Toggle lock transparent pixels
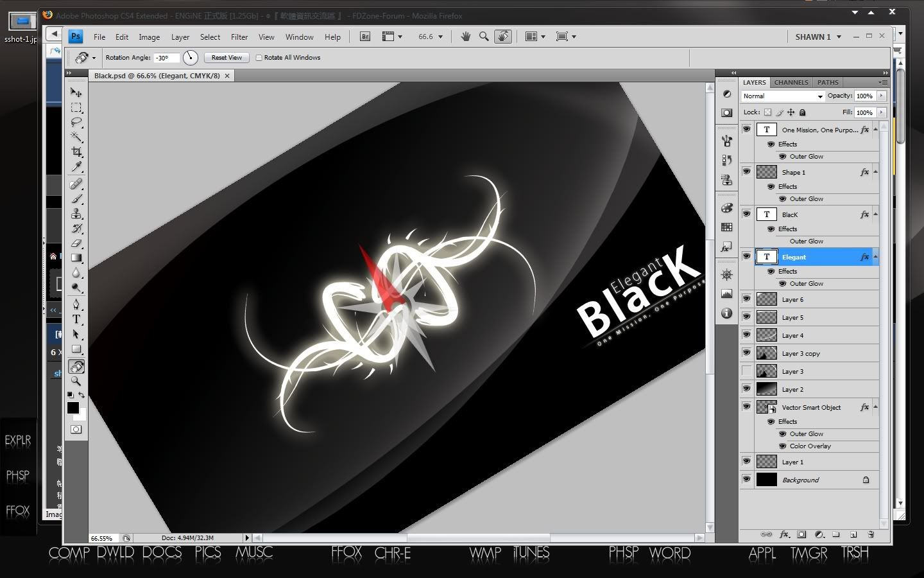Viewport: 924px width, 578px height. pyautogui.click(x=767, y=112)
